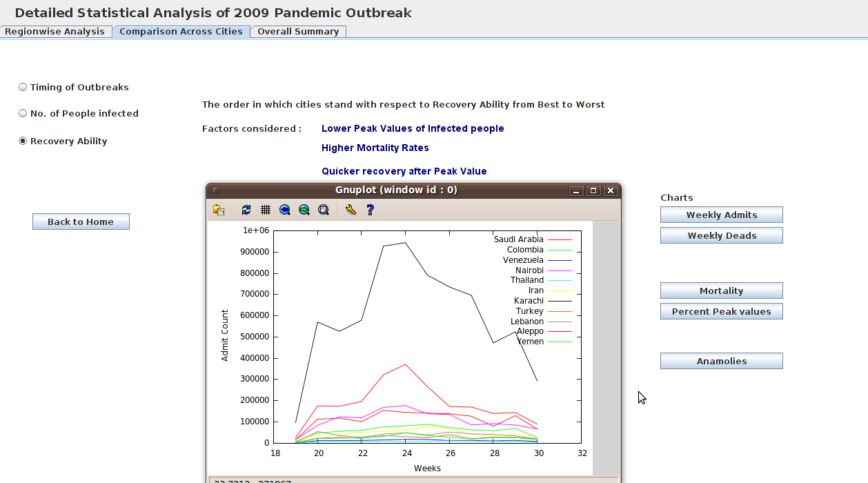The height and width of the screenshot is (483, 868).
Task: Close the Gnuplot window
Action: point(610,190)
